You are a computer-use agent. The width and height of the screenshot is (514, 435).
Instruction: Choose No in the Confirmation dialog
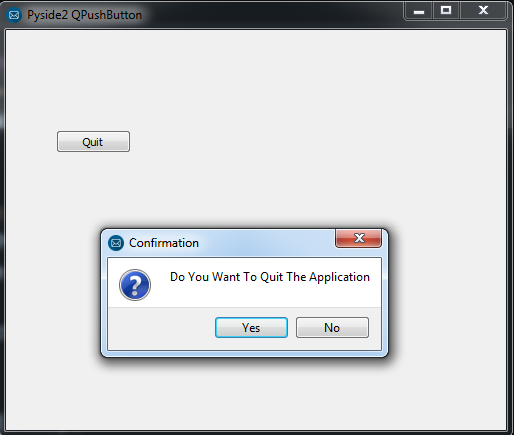point(332,327)
